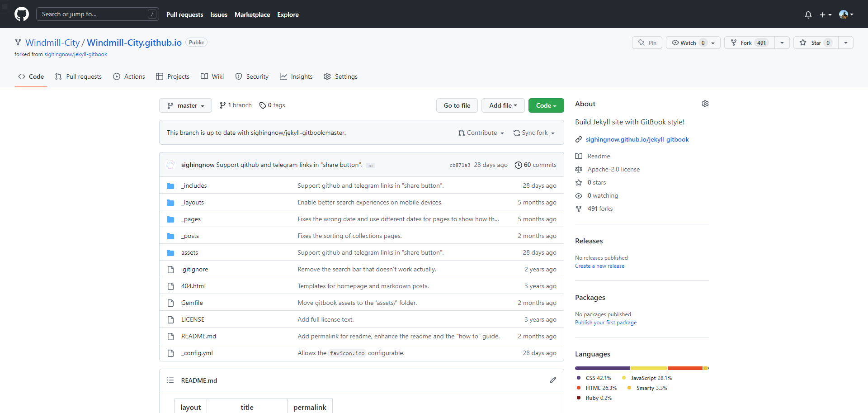This screenshot has width=868, height=413.
Task: Open the plus create-new menu
Action: click(x=826, y=14)
